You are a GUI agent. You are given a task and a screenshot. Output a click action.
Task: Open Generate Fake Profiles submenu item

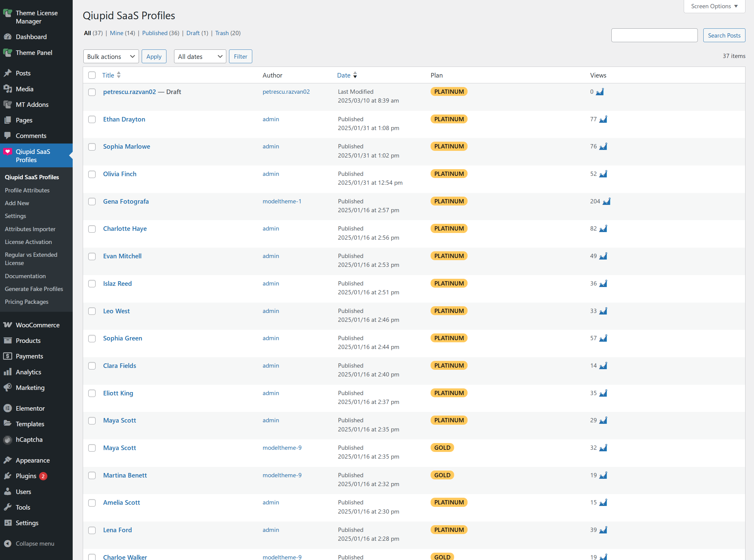click(34, 289)
